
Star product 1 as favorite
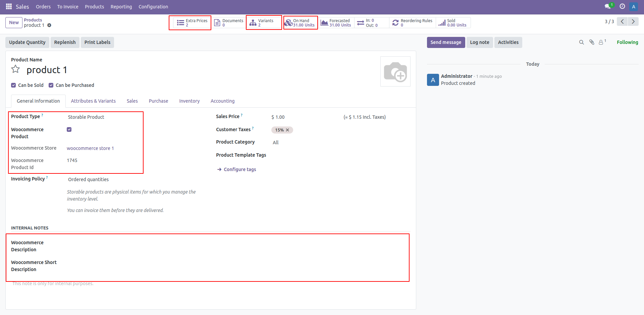15,69
